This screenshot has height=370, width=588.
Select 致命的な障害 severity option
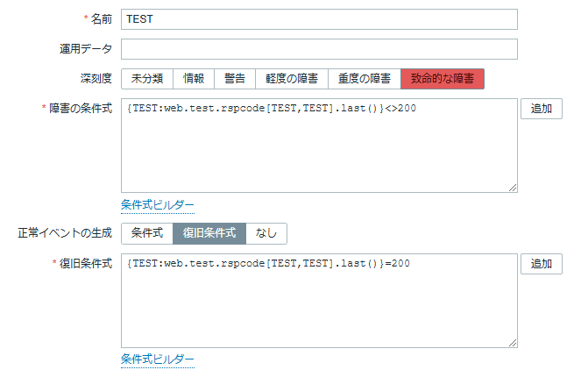click(x=443, y=79)
